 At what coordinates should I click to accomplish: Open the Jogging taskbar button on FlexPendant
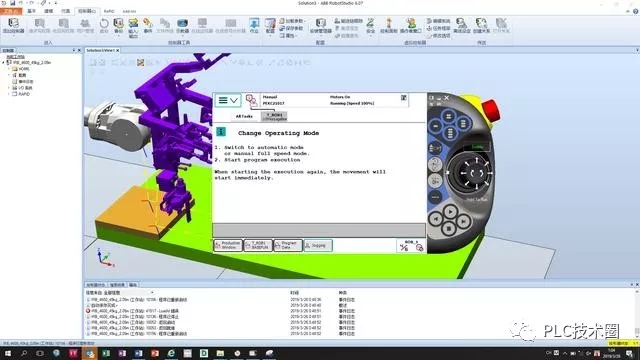[x=318, y=245]
